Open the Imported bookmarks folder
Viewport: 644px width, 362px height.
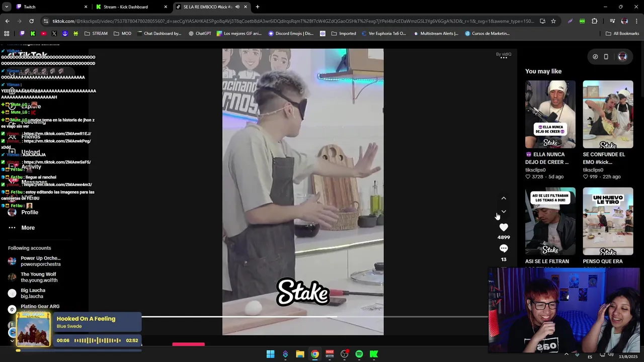coord(344,34)
